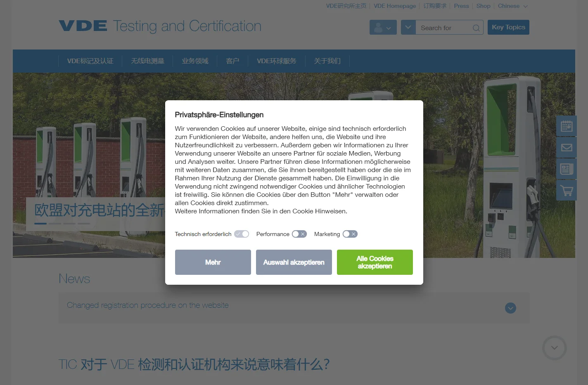Image resolution: width=588 pixels, height=385 pixels.
Task: Open the newsletter side icon
Action: tap(567, 169)
